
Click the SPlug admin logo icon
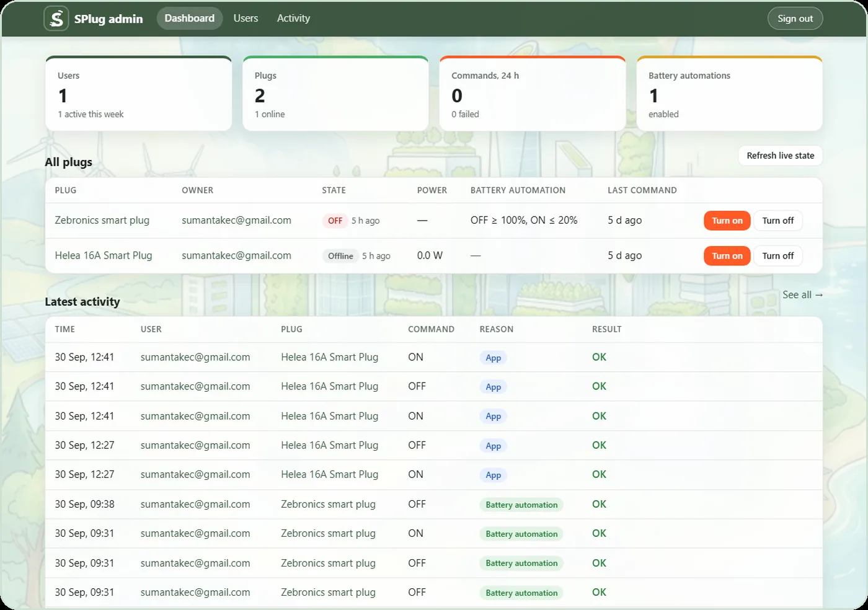[x=56, y=19]
